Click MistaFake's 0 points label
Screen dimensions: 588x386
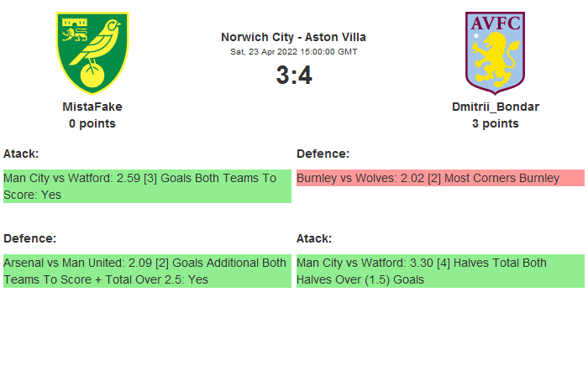coord(92,123)
